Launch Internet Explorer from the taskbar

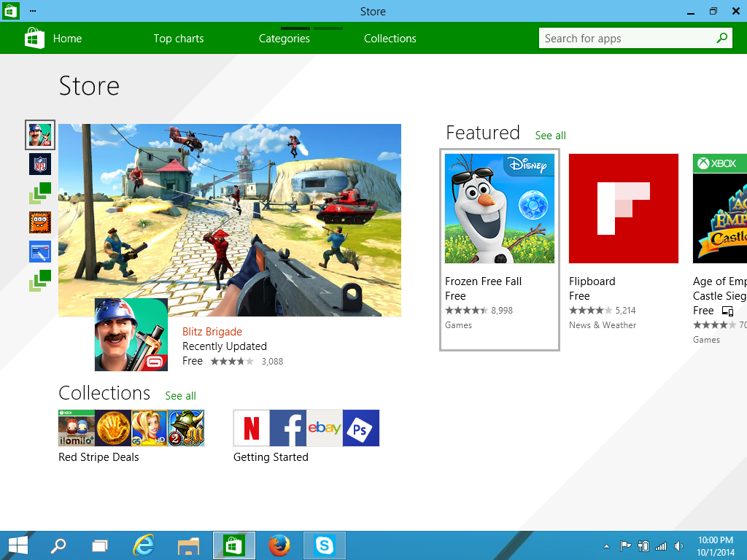[144, 545]
